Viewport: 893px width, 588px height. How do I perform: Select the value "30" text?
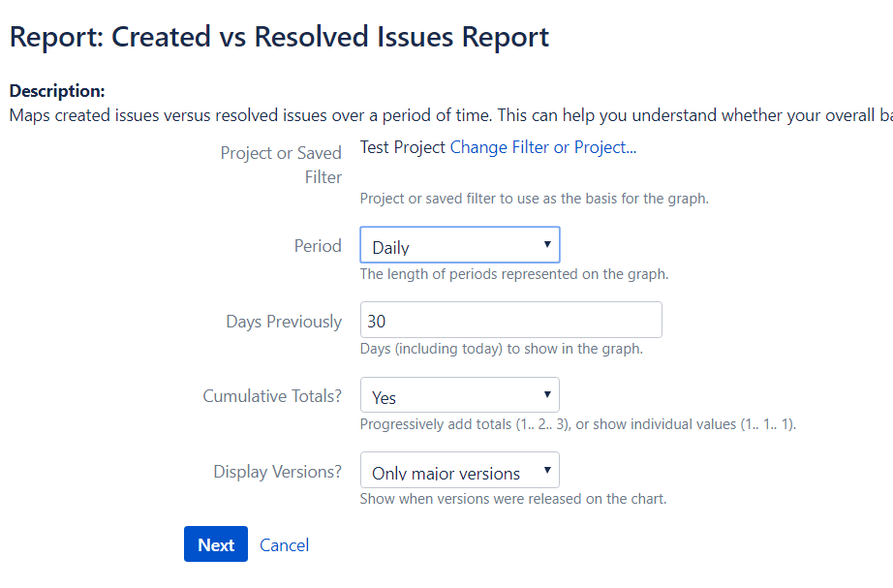click(374, 319)
